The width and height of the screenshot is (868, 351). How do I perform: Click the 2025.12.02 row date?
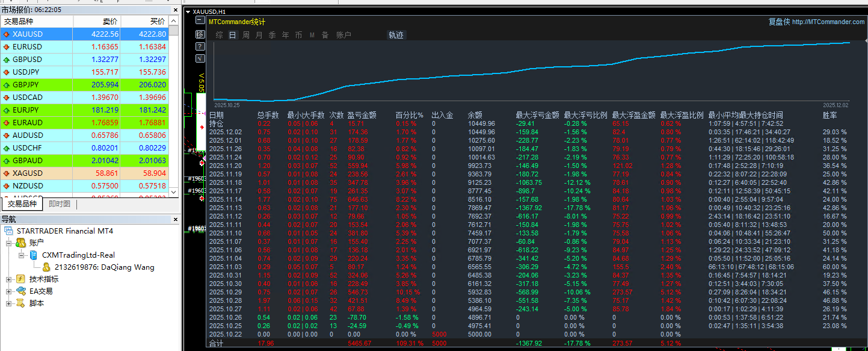click(x=226, y=132)
